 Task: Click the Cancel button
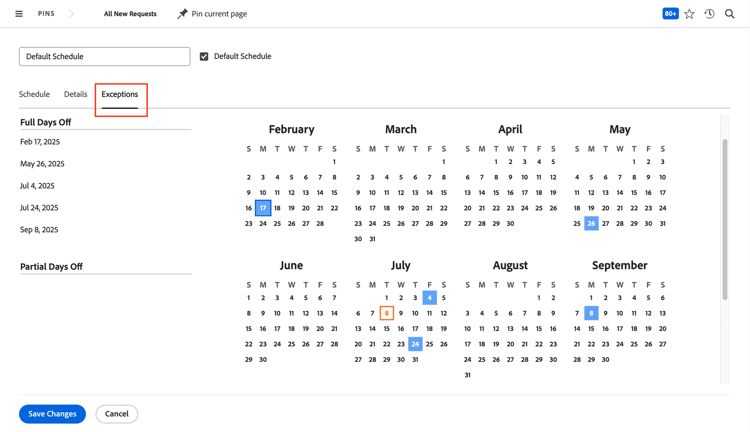(x=117, y=414)
